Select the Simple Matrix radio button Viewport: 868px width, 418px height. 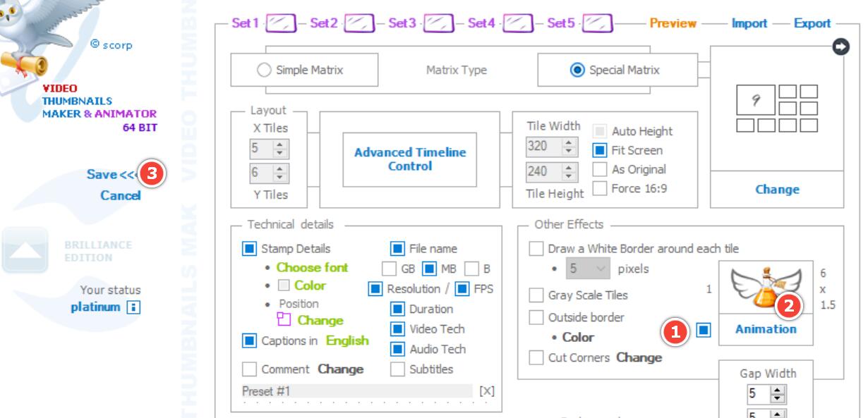264,70
